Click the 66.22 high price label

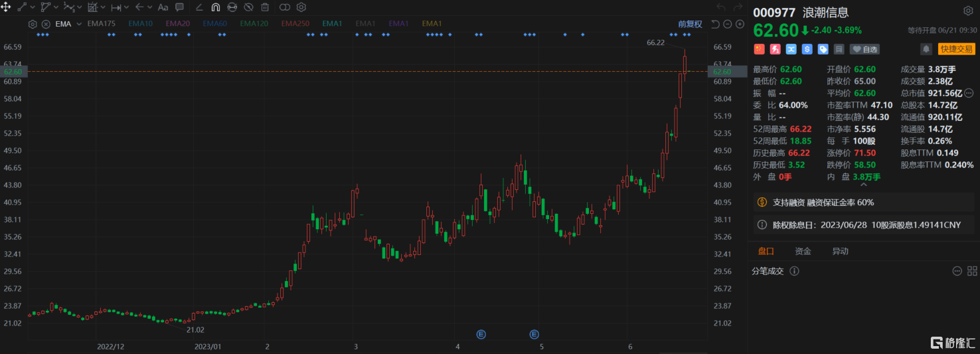[x=655, y=43]
